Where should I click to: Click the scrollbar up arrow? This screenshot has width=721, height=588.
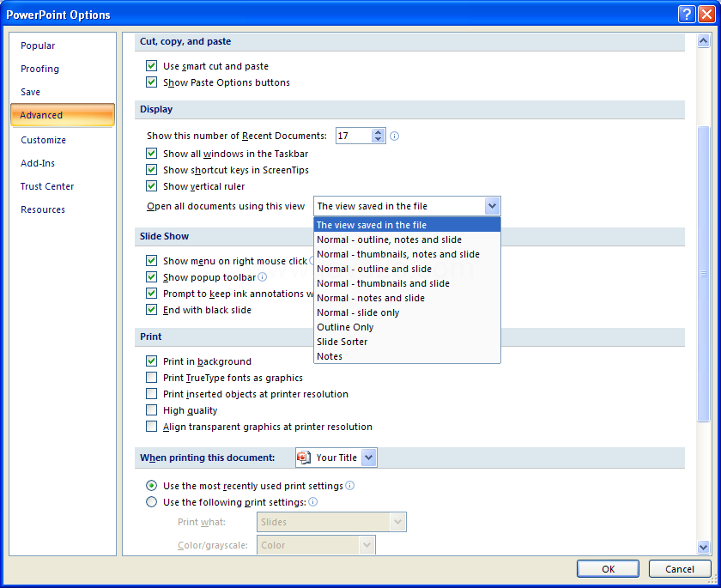(x=703, y=41)
